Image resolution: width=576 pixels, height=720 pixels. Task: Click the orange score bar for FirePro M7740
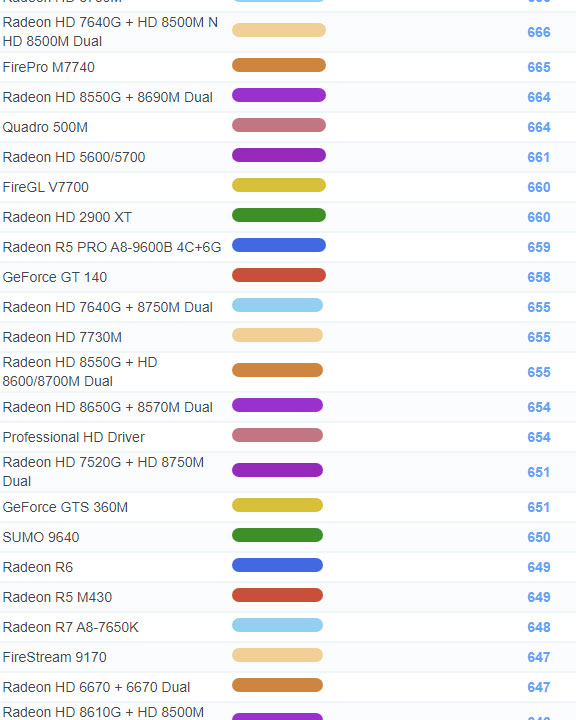(279, 65)
